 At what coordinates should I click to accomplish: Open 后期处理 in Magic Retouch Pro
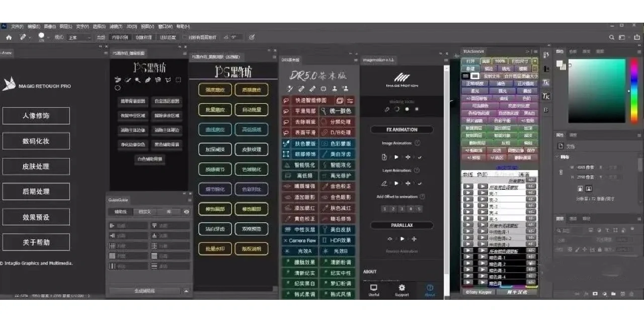(36, 192)
